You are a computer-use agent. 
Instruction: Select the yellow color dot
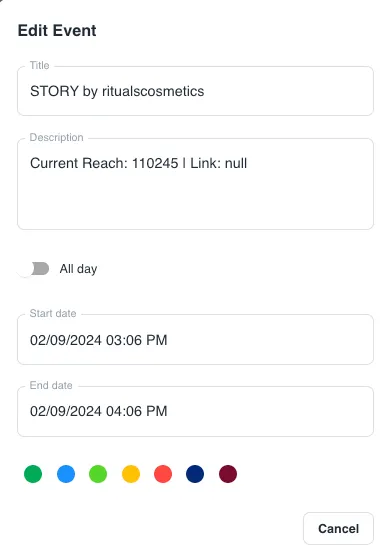click(131, 474)
